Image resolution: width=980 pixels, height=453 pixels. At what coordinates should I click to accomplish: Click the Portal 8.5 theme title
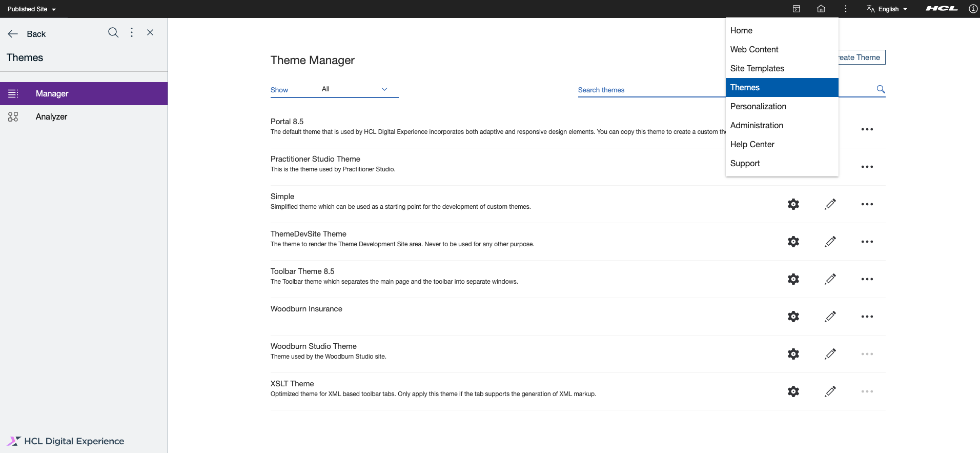[287, 122]
